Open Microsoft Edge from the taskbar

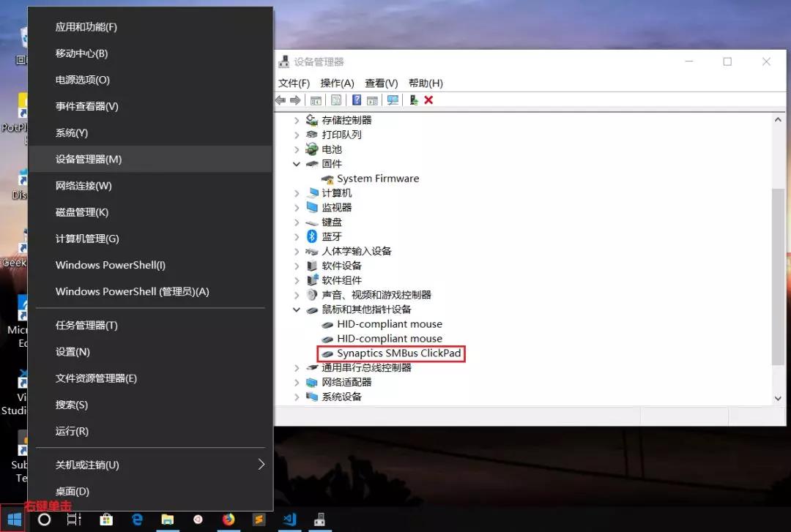coord(136,520)
